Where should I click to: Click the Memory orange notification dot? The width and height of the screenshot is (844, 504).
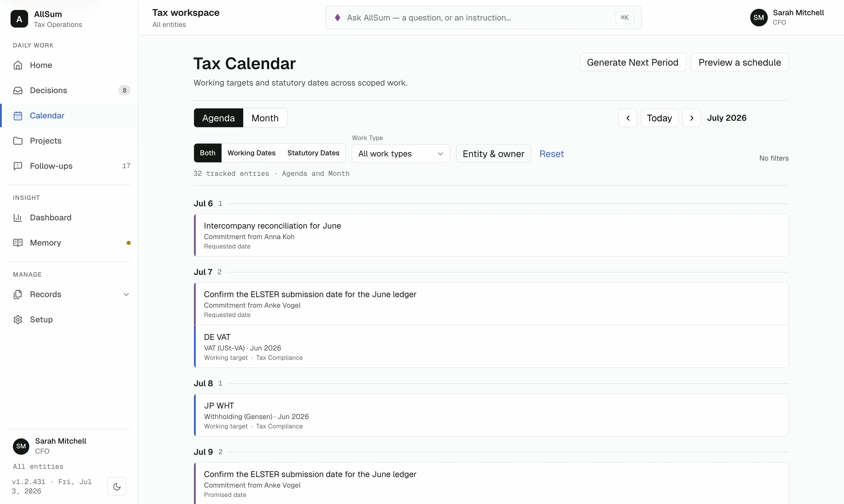[x=128, y=243]
